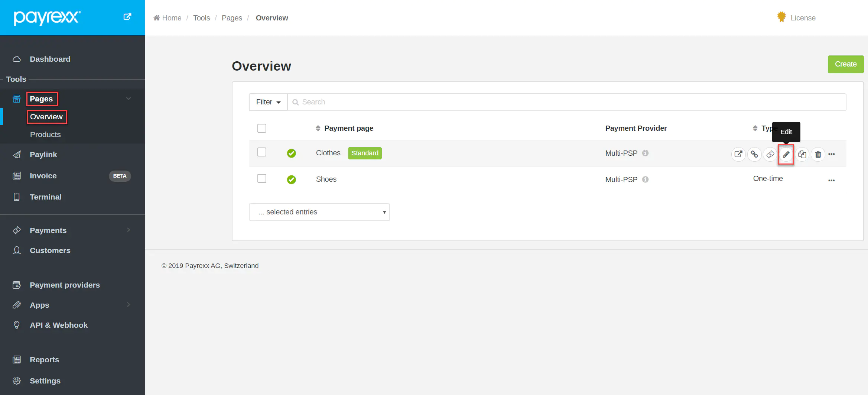Screen dimensions: 868x395
Task: Click the info icon beside Shoes Multi-PSP
Action: click(x=646, y=179)
